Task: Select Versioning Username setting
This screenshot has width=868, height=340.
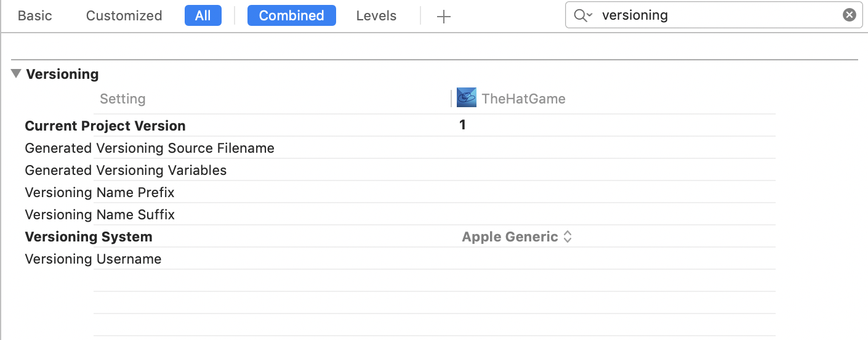Action: 93,259
